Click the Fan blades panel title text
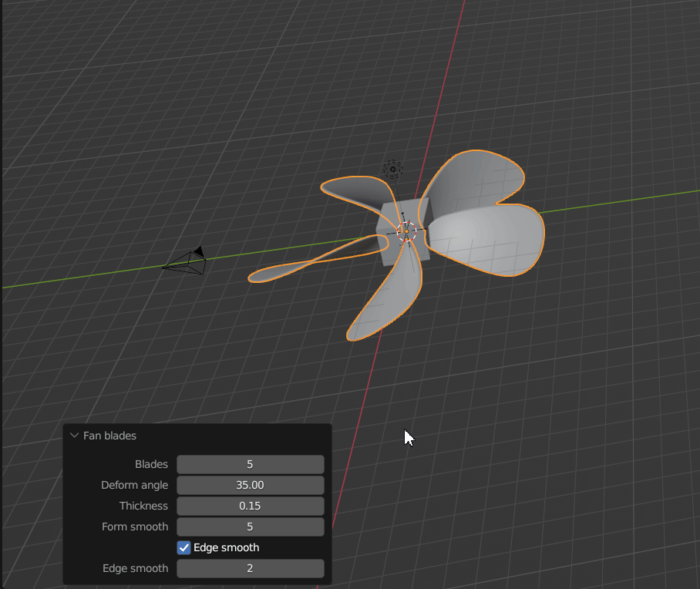The width and height of the screenshot is (700, 589). click(x=110, y=436)
